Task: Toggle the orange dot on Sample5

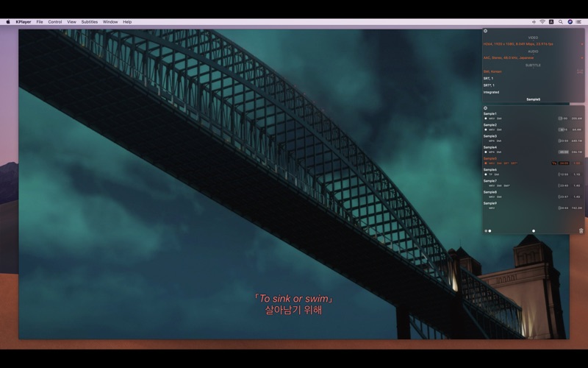Action: pyautogui.click(x=486, y=163)
